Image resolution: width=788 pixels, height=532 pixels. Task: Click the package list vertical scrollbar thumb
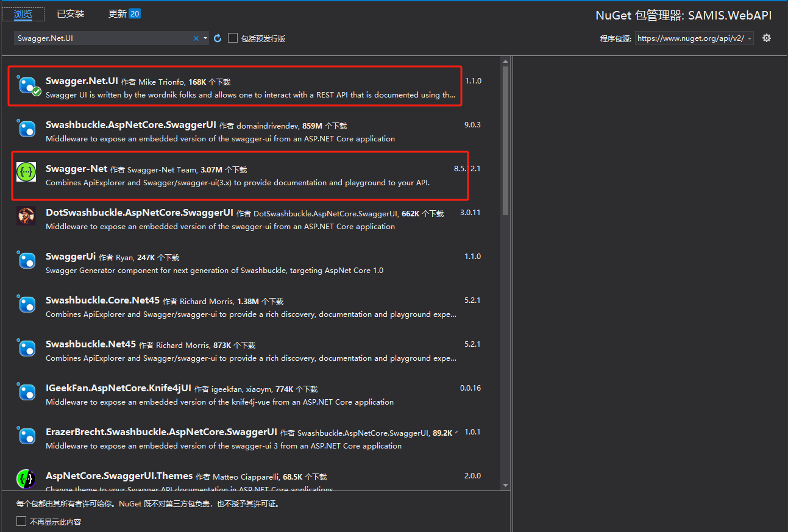pos(505,140)
